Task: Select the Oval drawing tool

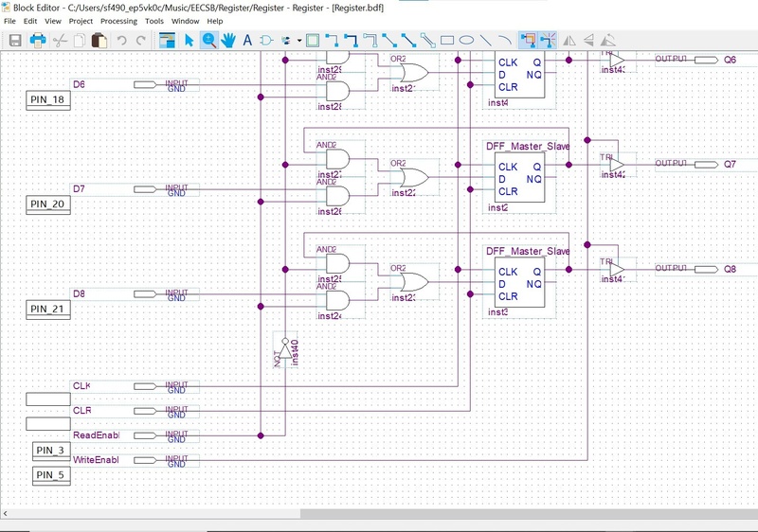Action: point(466,41)
